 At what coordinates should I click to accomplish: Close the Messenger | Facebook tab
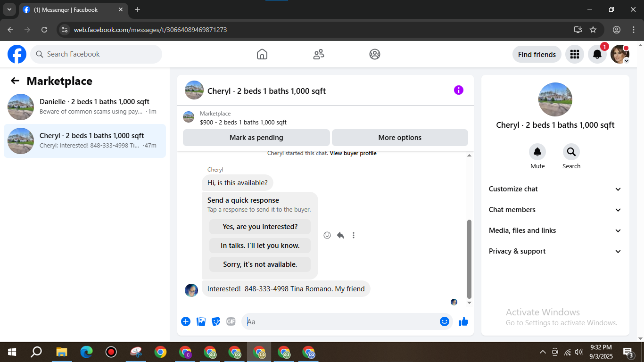tap(121, 9)
